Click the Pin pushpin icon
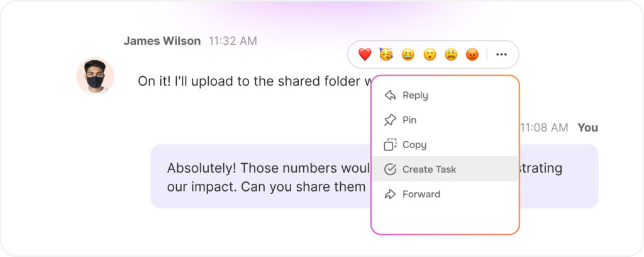This screenshot has width=644, height=257. [x=390, y=120]
